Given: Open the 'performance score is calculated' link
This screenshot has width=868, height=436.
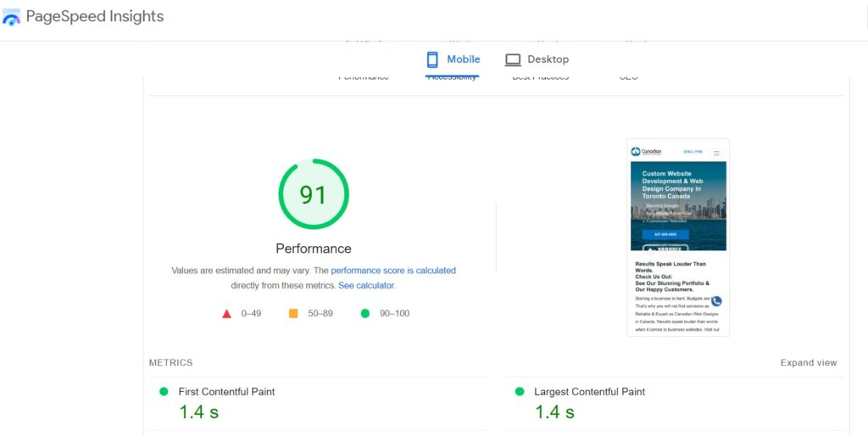Looking at the screenshot, I should click(x=392, y=271).
